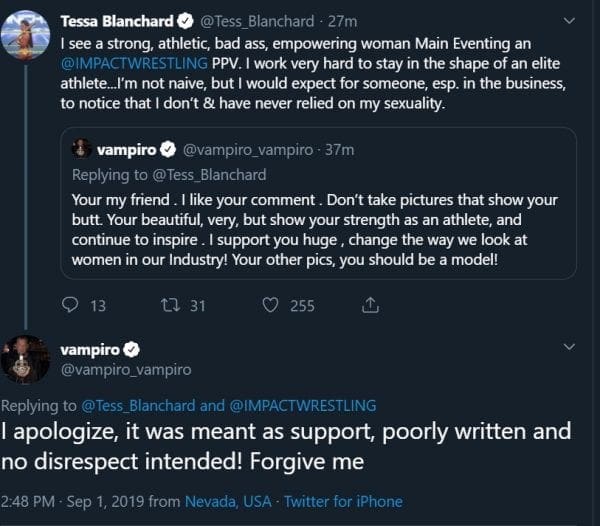The width and height of the screenshot is (600, 526).
Task: Like the tweet with the heart icon
Action: 269,306
